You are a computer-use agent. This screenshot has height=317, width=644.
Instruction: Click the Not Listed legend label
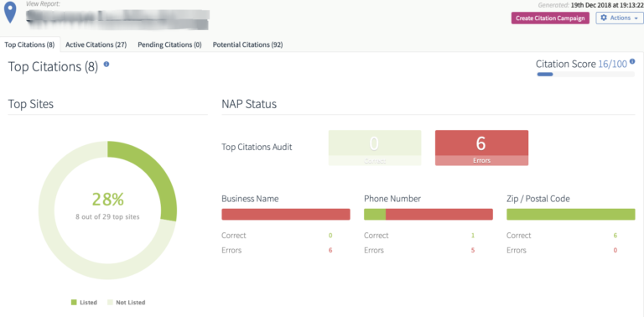131,303
